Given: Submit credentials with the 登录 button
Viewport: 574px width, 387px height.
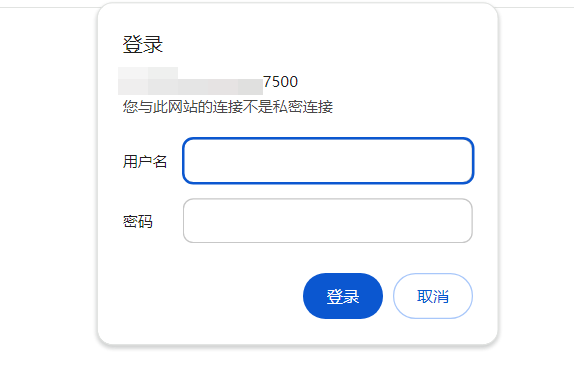Looking at the screenshot, I should pyautogui.click(x=343, y=296).
